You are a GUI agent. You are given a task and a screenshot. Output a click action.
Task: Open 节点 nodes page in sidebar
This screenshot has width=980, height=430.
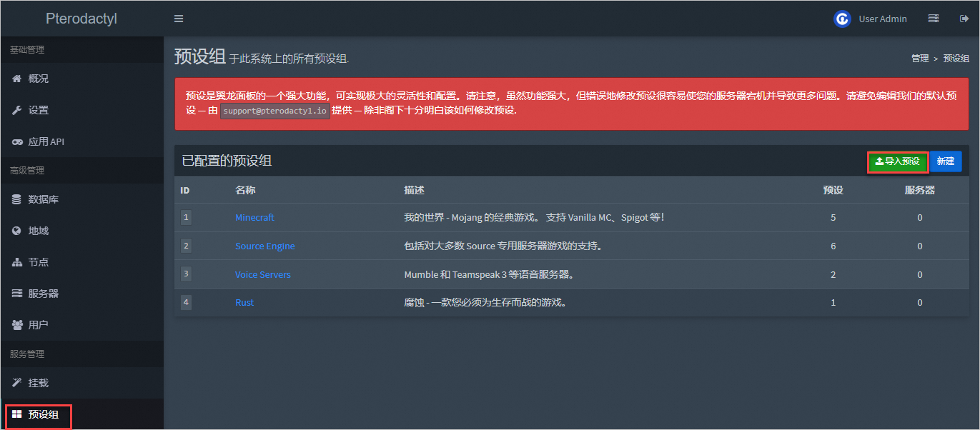tap(39, 262)
